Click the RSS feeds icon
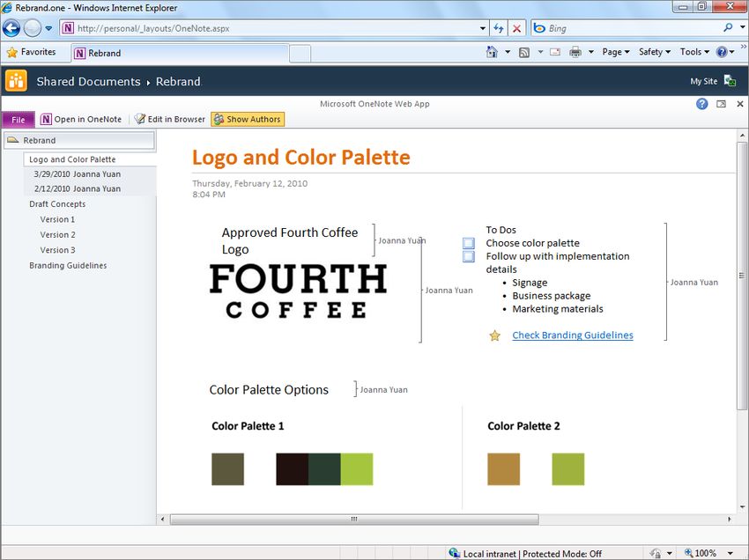The width and height of the screenshot is (749, 560). click(x=524, y=52)
